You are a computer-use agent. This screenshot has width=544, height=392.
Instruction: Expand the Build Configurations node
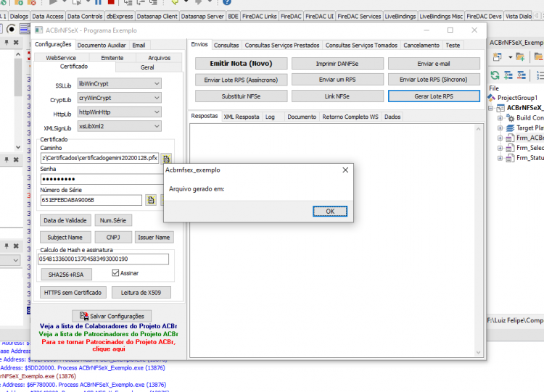[500, 118]
